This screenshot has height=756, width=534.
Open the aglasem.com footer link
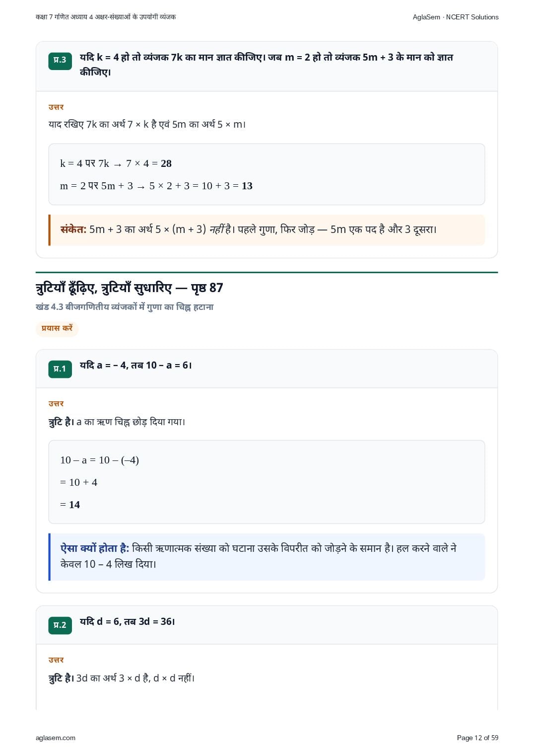click(56, 738)
